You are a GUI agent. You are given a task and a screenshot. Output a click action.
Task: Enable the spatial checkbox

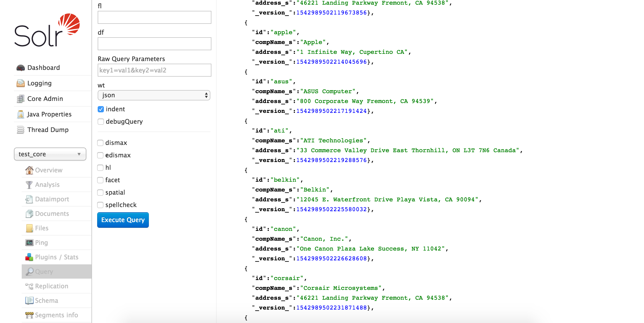pyautogui.click(x=100, y=193)
